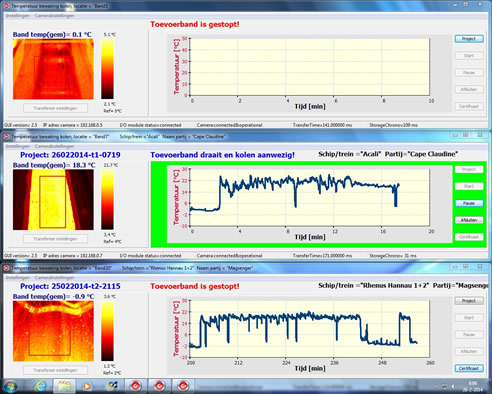Viewport: 492px width, 394px height.
Task: Open Instellingen menu in Band7 window
Action: coord(17,146)
